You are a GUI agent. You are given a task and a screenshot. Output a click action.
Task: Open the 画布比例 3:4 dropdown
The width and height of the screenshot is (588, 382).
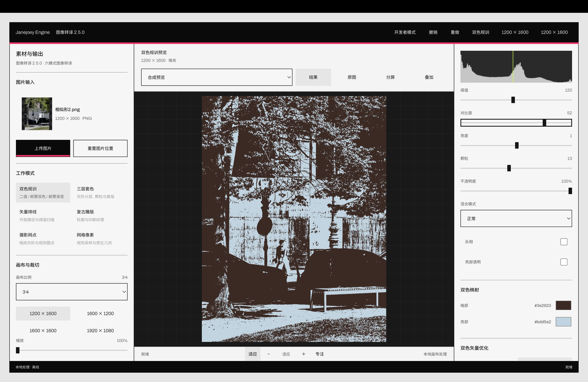(72, 292)
